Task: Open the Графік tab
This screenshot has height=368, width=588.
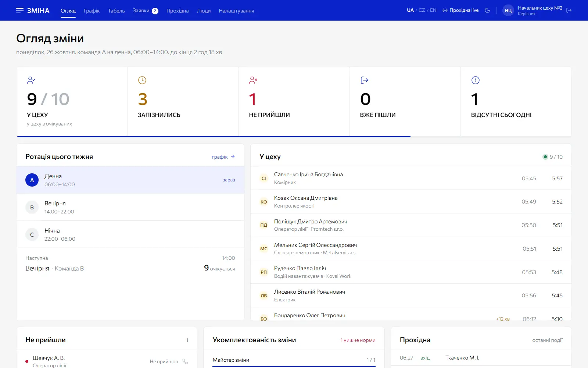Action: 92,11
